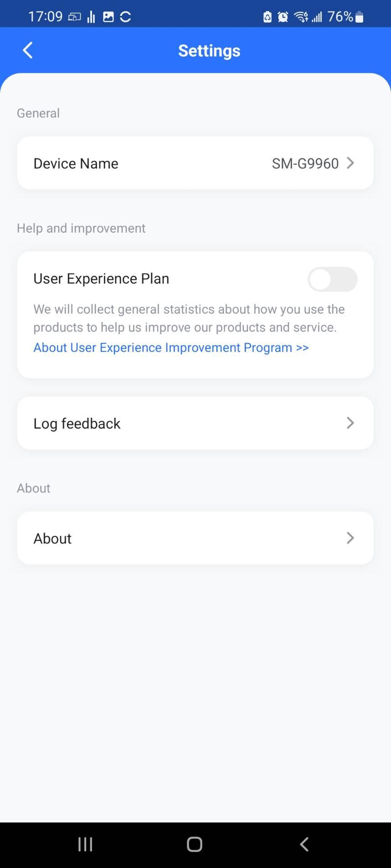The width and height of the screenshot is (391, 868).
Task: Tap the sync circle status icon
Action: (125, 17)
